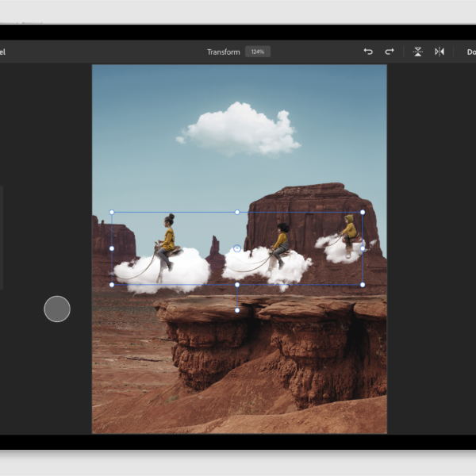The image size is (476, 476).
Task: Click the large white cloud in the sky
Action: coord(238,129)
